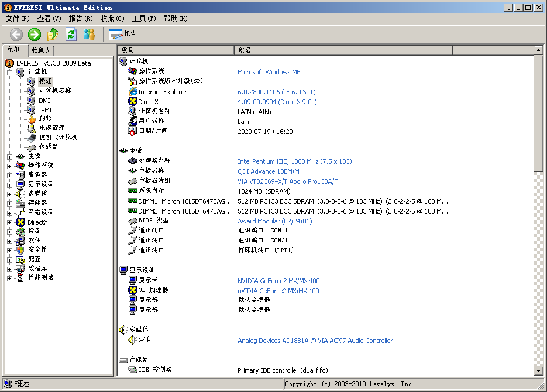Open the 帮助(H) menu

point(176,19)
